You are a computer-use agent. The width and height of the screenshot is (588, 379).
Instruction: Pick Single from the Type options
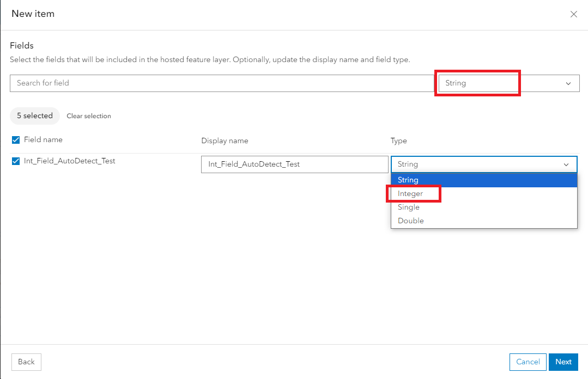click(x=409, y=207)
